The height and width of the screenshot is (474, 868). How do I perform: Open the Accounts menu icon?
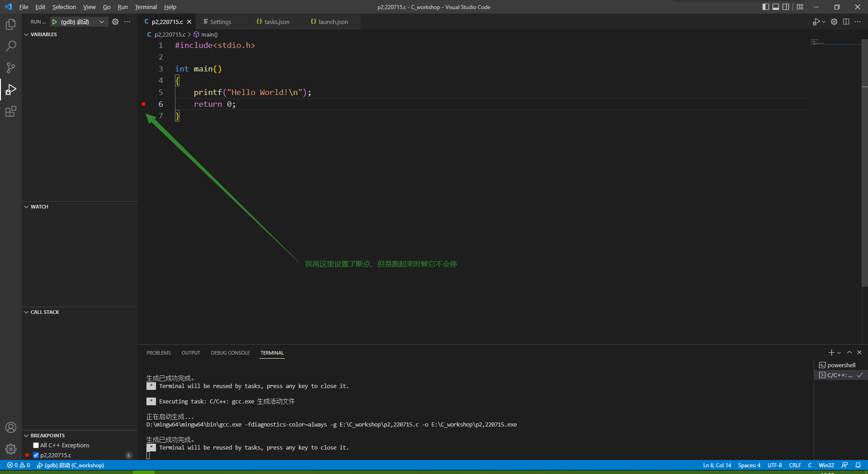tap(11, 427)
